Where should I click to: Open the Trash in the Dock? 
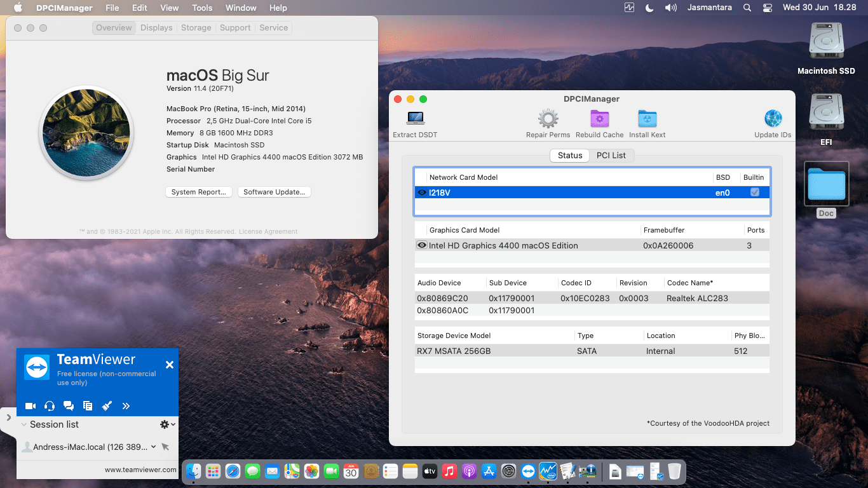tap(674, 471)
